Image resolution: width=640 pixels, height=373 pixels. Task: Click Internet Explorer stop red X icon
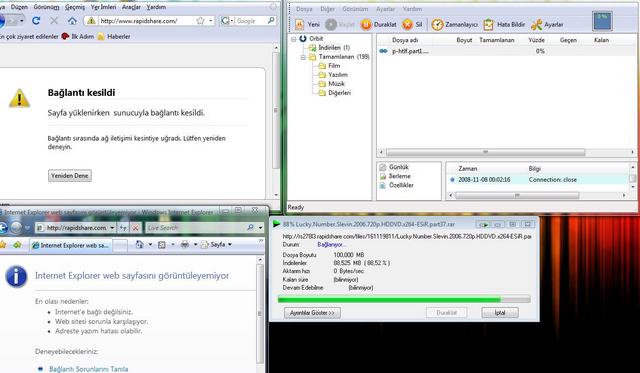136,228
